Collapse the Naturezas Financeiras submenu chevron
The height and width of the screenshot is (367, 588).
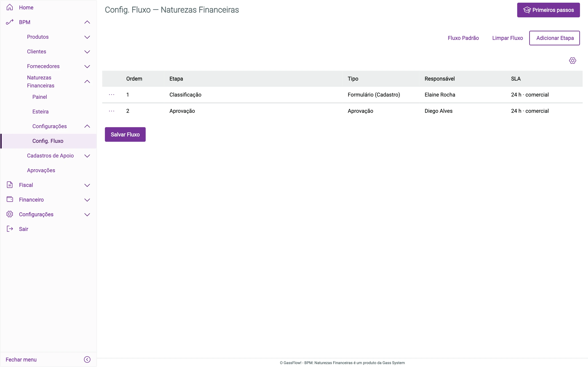click(87, 82)
